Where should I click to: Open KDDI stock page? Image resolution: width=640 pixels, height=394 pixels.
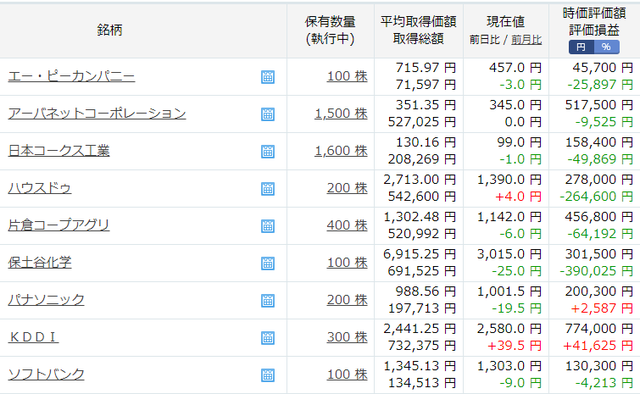click(33, 337)
